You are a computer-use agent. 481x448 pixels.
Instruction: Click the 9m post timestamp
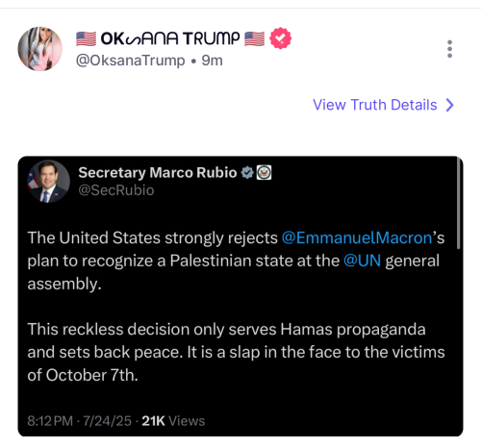pyautogui.click(x=212, y=61)
